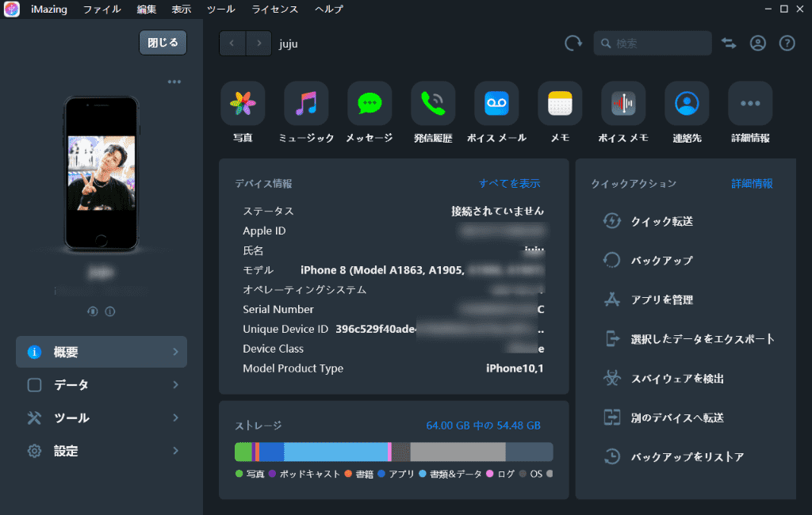
Task: Open the ボイスメール voicemail icon
Action: tap(496, 104)
